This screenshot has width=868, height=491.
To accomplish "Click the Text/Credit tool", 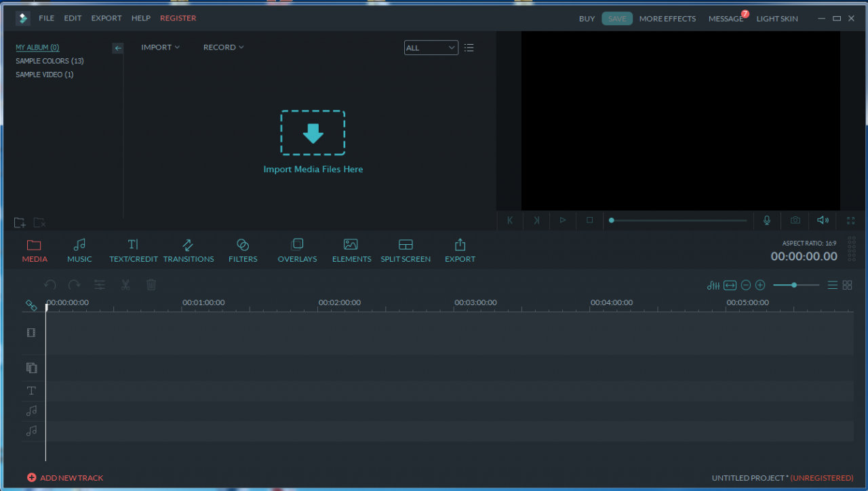I will coord(134,250).
